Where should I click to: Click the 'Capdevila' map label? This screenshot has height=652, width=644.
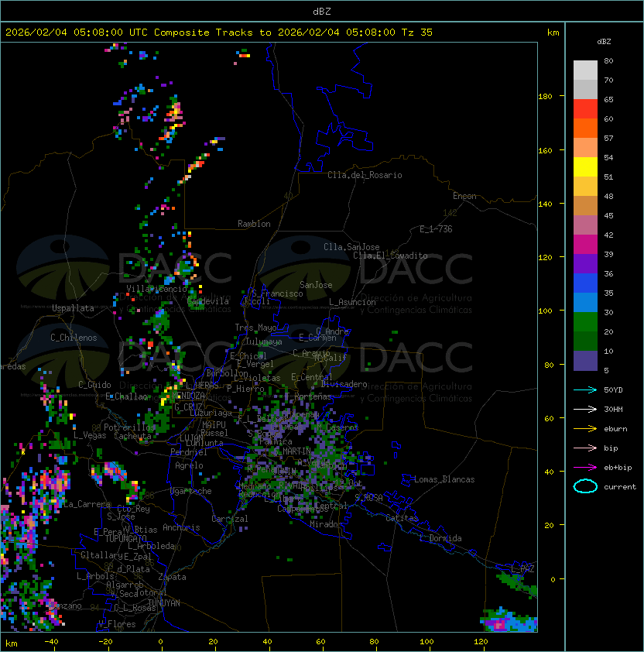[208, 301]
